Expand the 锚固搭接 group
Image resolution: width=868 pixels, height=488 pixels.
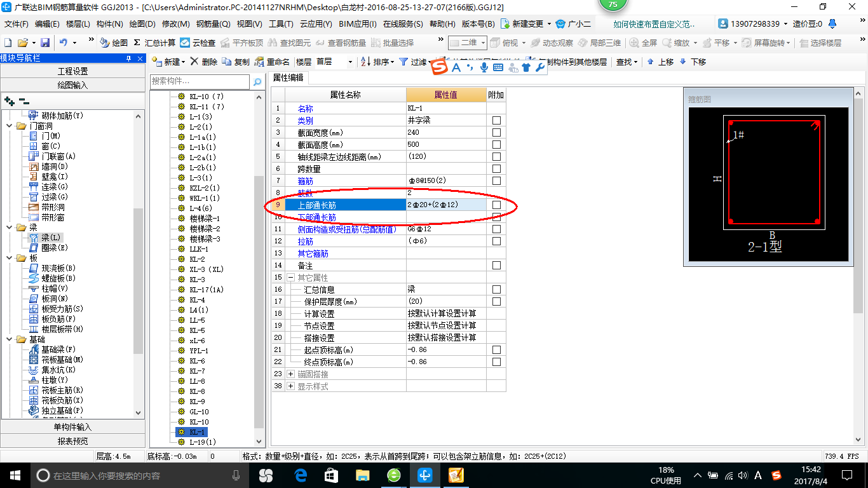click(x=290, y=374)
